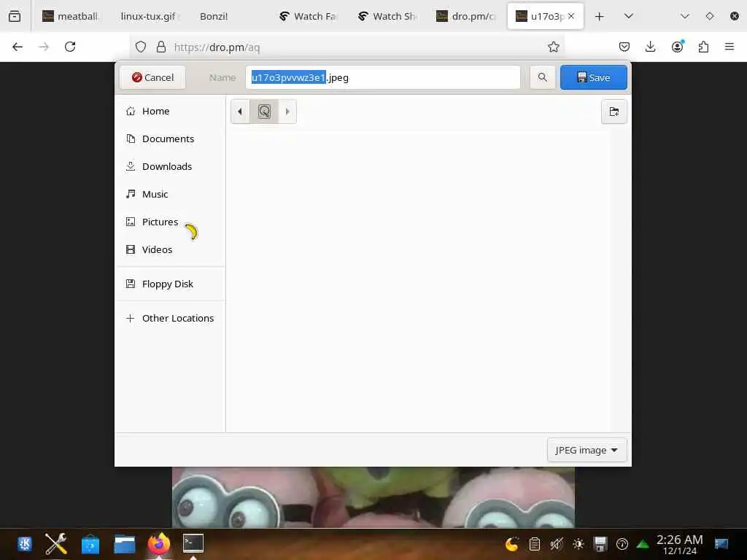Open the search icon in save dialog

(542, 77)
